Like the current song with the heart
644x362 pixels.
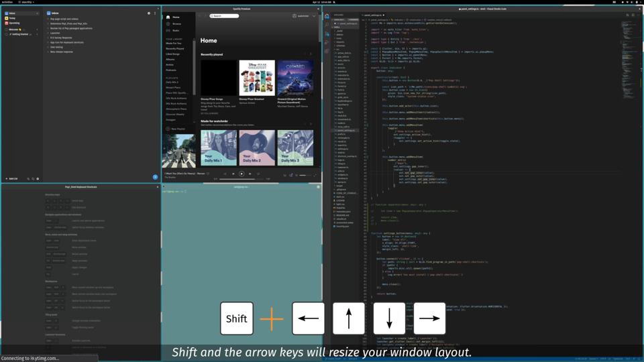click(x=208, y=174)
